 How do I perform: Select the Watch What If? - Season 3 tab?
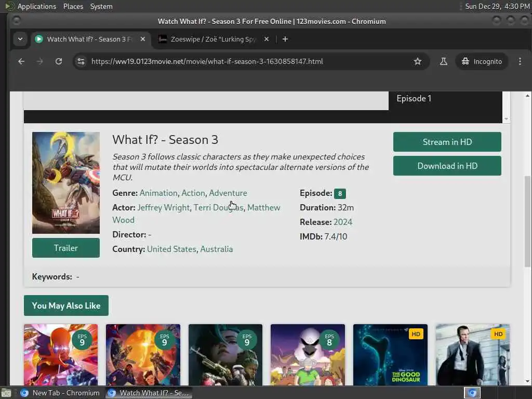coord(90,39)
